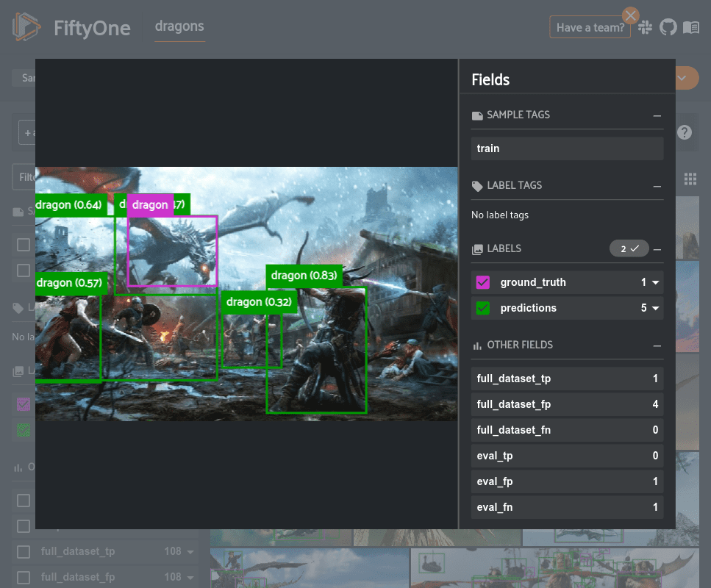Toggle the predictions checkbox
Image resolution: width=711 pixels, height=588 pixels.
[x=483, y=308]
